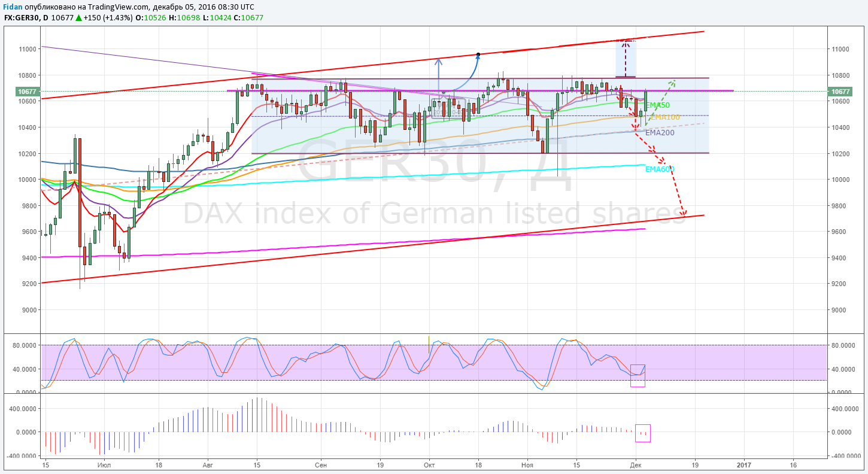The width and height of the screenshot is (868, 474).
Task: Click the Ноя label on time axis
Action: [x=527, y=464]
